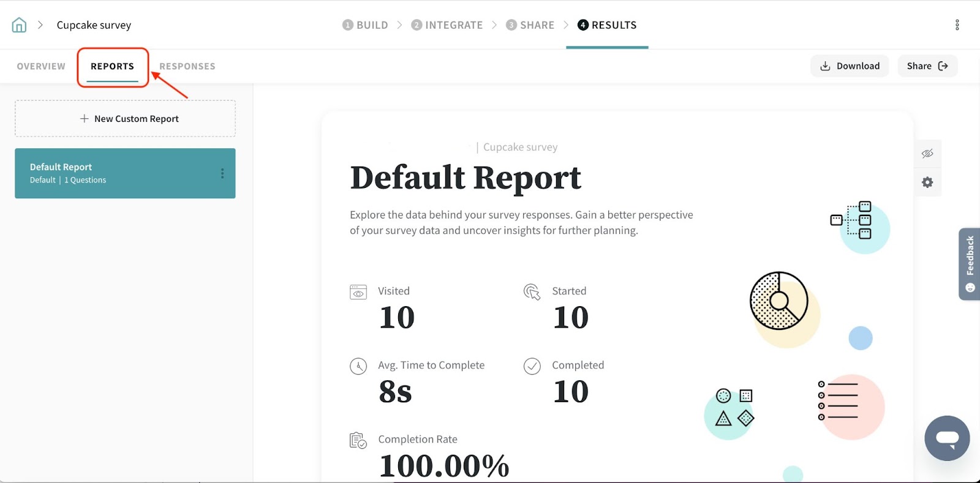The height and width of the screenshot is (483, 980).
Task: Go to the Integrate step
Action: coord(447,25)
